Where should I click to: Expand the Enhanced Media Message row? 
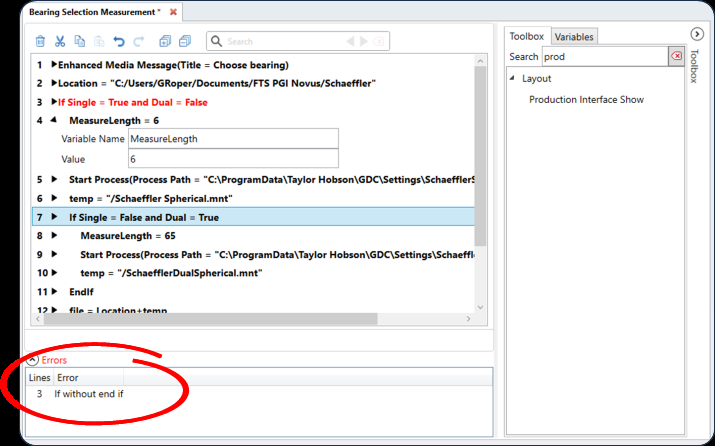point(53,65)
